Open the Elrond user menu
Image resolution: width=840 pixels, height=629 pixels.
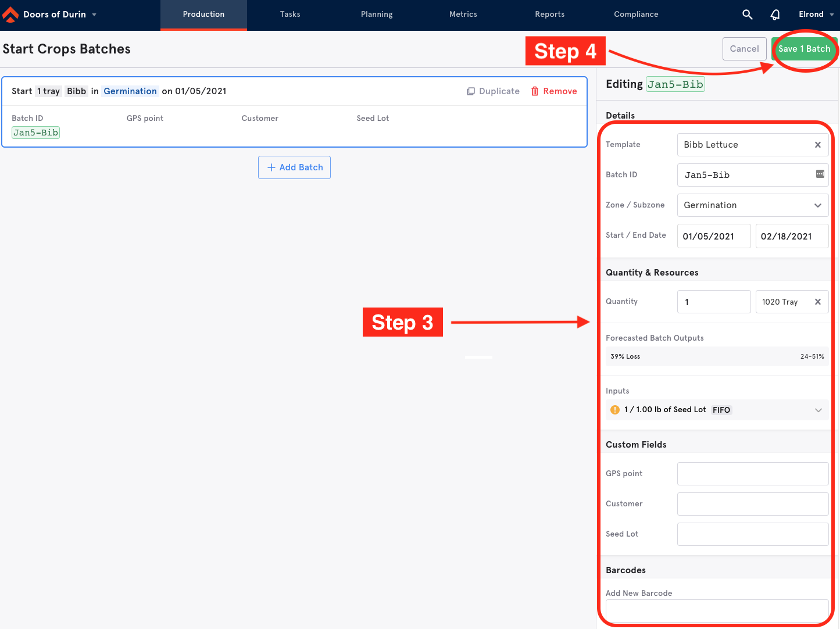tap(816, 15)
